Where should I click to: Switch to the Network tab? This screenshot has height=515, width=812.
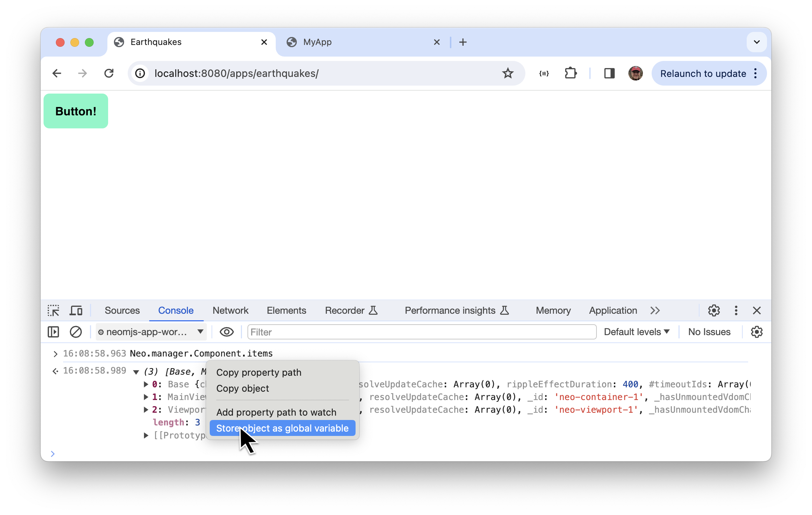click(230, 310)
